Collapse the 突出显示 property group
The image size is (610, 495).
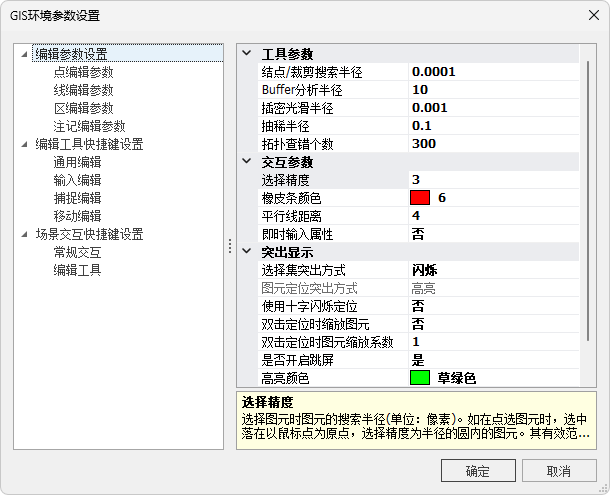247,252
